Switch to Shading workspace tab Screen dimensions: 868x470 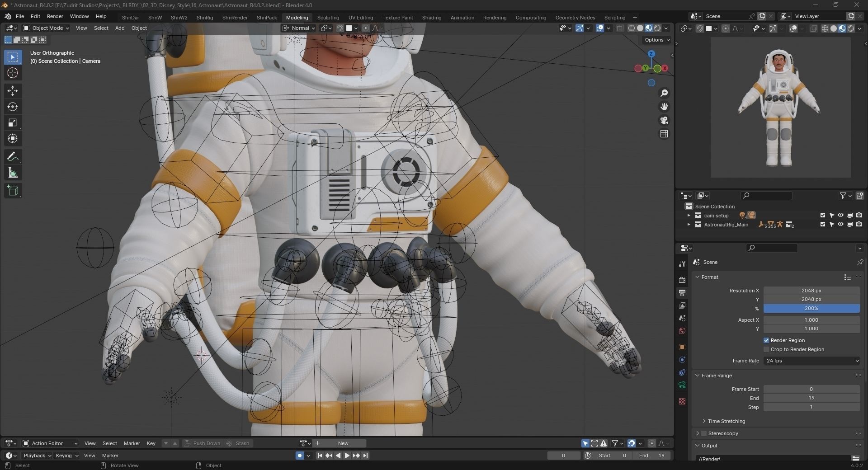click(x=432, y=18)
